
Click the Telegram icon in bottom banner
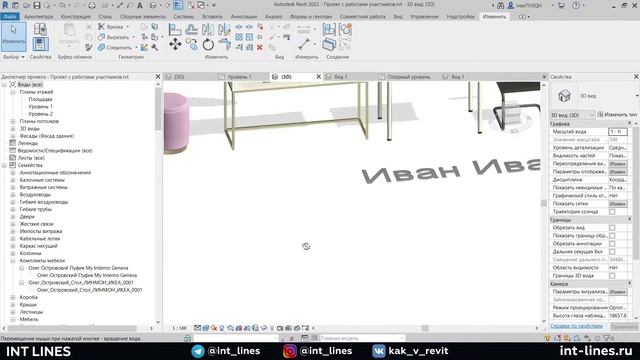(198, 351)
